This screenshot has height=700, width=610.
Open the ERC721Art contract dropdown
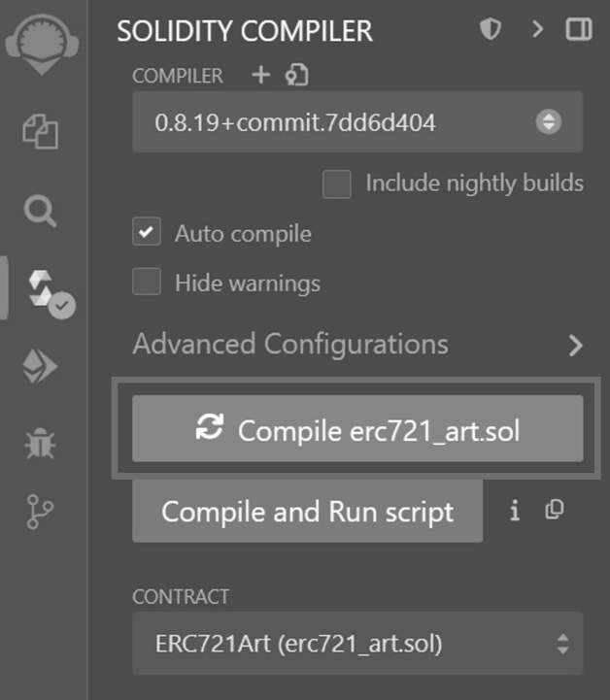tap(357, 644)
